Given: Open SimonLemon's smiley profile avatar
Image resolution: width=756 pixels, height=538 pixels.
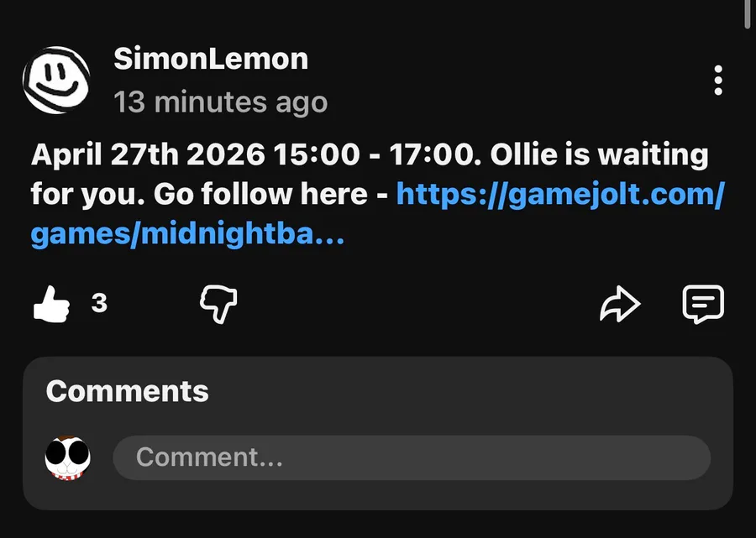Looking at the screenshot, I should 56,80.
